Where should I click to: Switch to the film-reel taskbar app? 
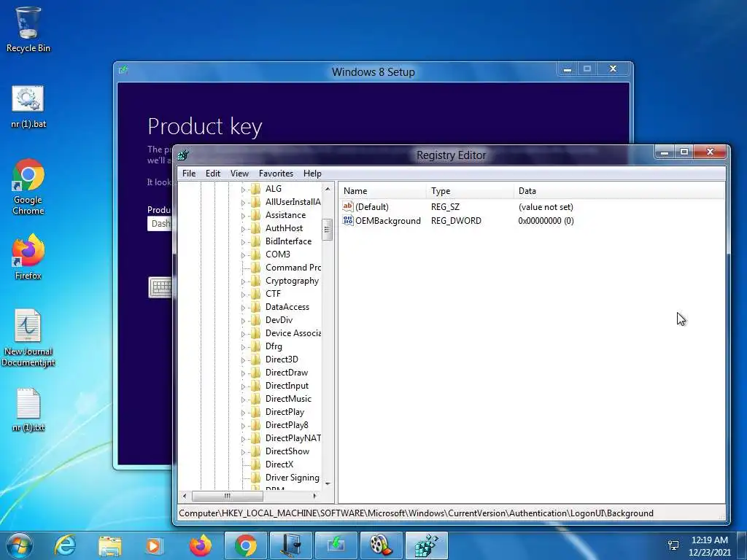381,545
